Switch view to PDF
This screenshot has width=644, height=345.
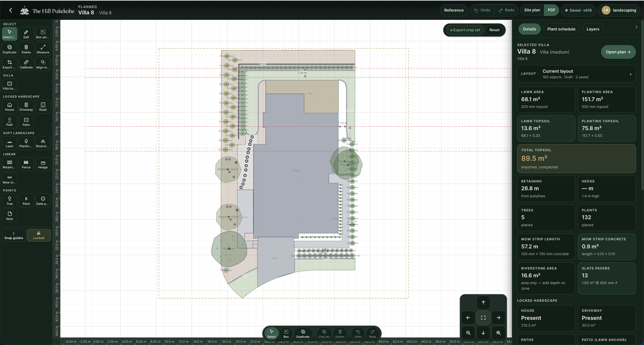(551, 10)
